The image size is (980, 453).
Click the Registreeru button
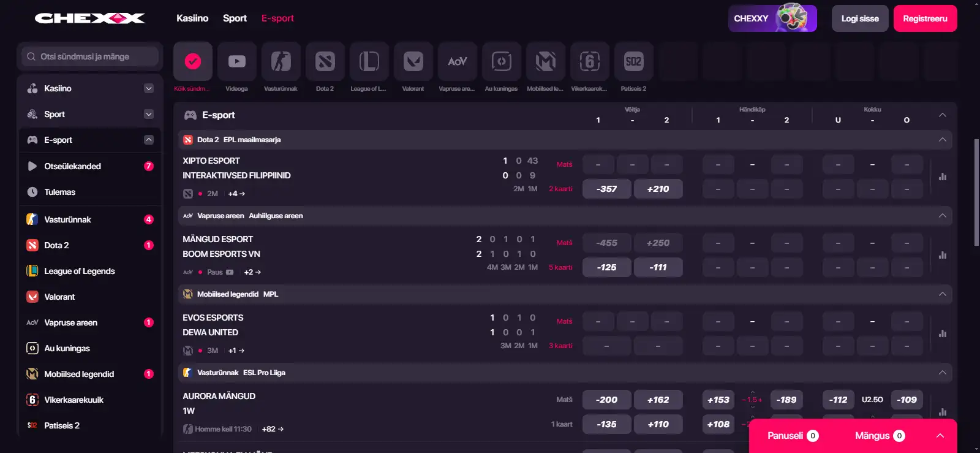925,18
